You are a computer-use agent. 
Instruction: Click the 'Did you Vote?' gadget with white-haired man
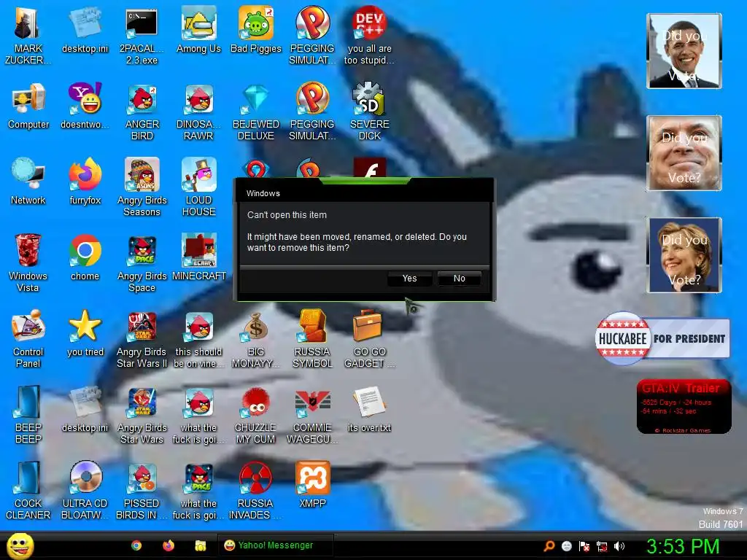click(684, 153)
